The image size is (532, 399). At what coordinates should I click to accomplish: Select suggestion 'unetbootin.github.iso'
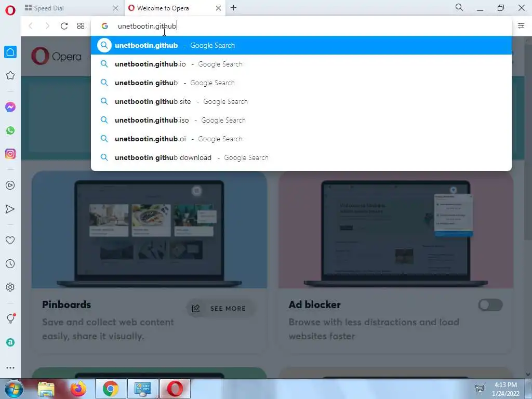pyautogui.click(x=301, y=120)
